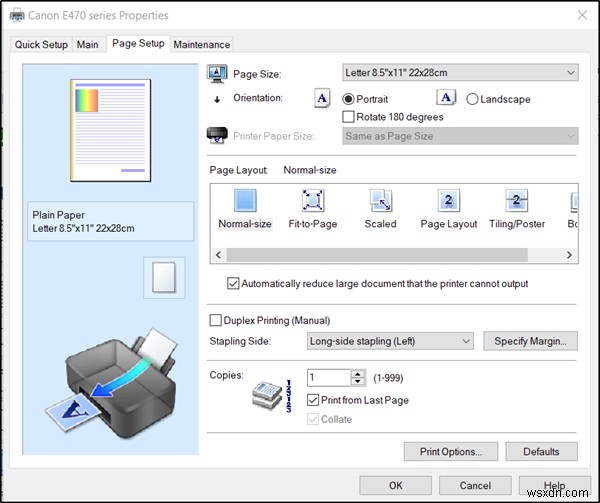Choose the Tiling/Poster layout icon

(x=516, y=200)
